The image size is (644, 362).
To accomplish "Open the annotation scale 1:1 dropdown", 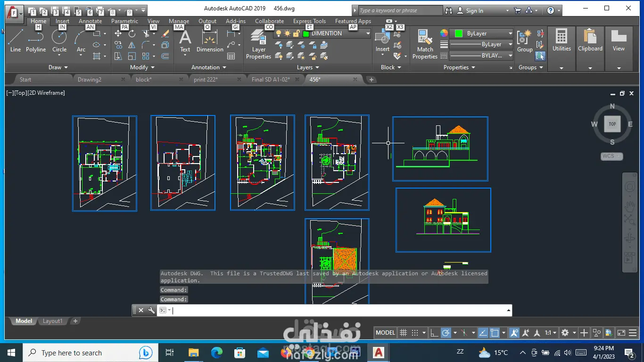I will coord(551,333).
